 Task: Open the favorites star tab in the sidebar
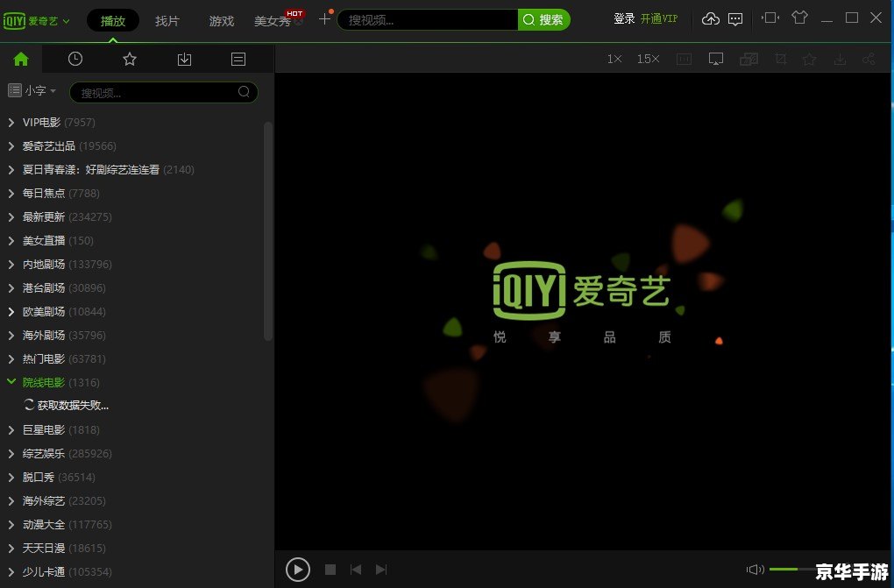130,59
